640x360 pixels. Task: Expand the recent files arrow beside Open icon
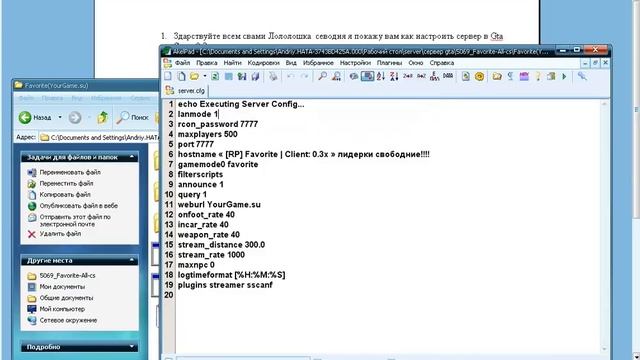pos(204,76)
